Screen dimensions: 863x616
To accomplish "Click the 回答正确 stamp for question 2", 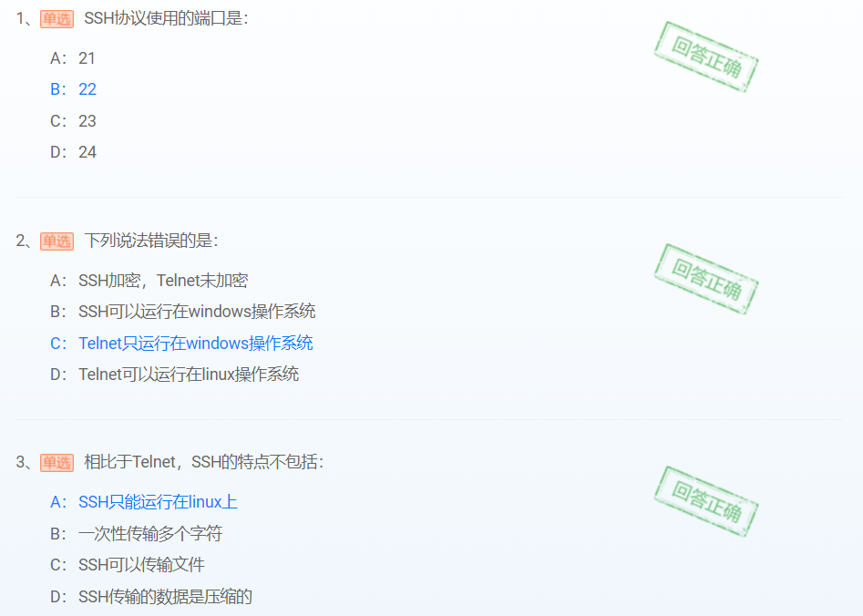I will 706,279.
